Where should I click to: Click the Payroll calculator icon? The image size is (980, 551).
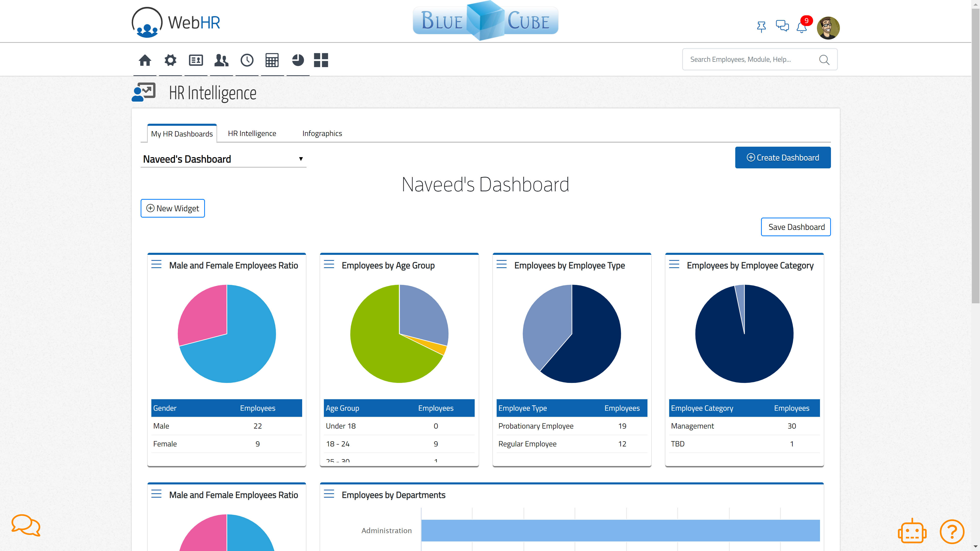tap(272, 60)
